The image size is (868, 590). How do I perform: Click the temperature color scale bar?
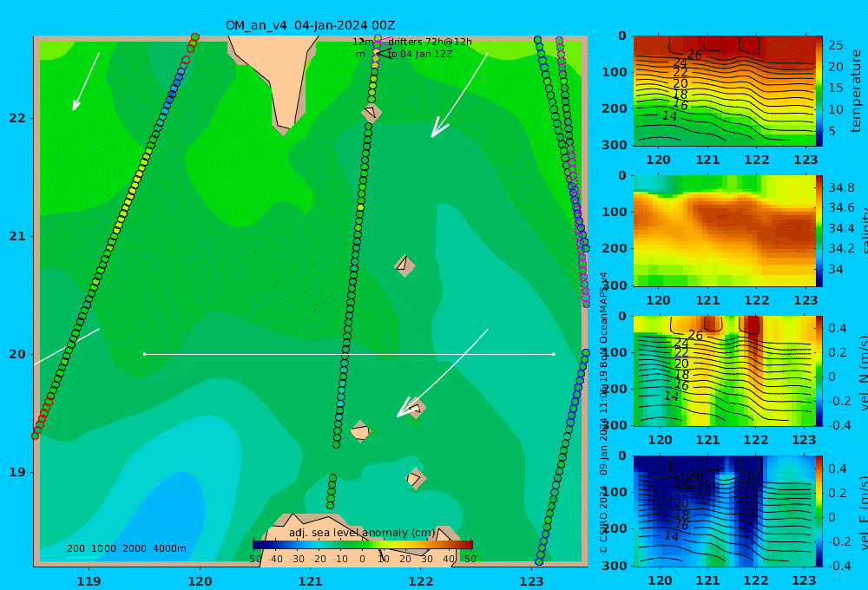819,91
